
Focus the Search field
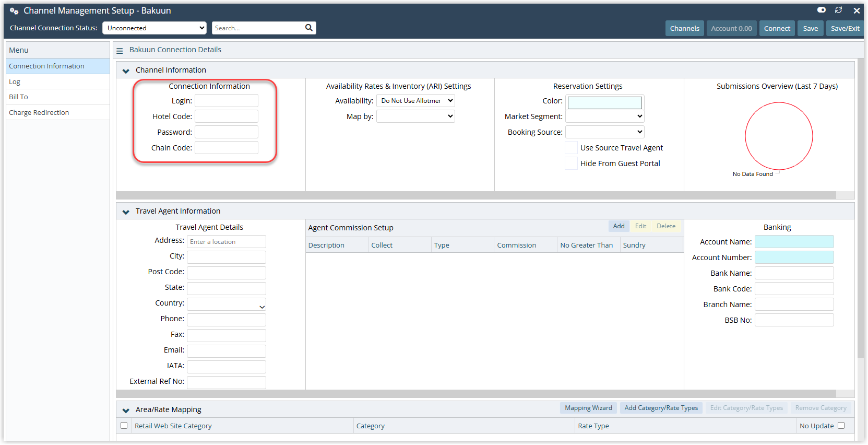coord(258,28)
